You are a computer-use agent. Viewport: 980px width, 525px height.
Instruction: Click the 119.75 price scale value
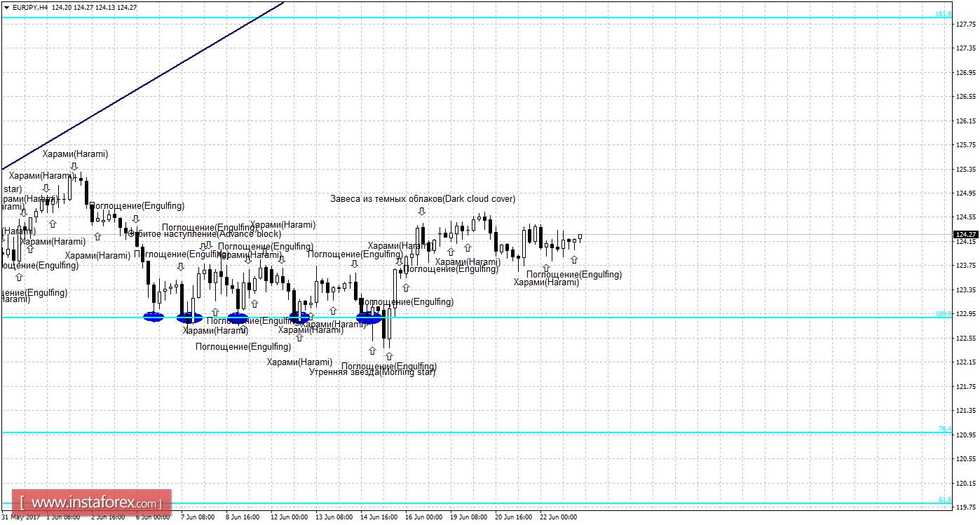(x=965, y=507)
